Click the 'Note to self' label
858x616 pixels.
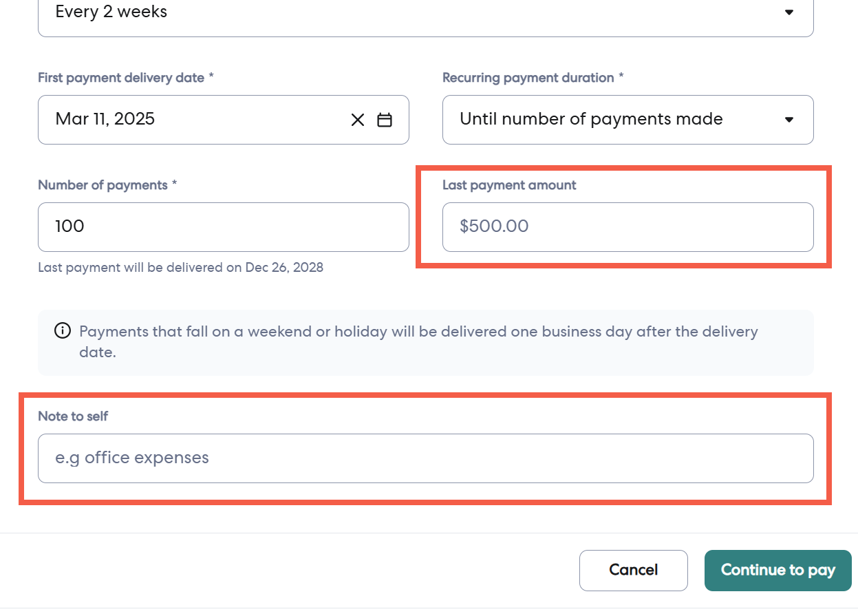[x=73, y=416]
